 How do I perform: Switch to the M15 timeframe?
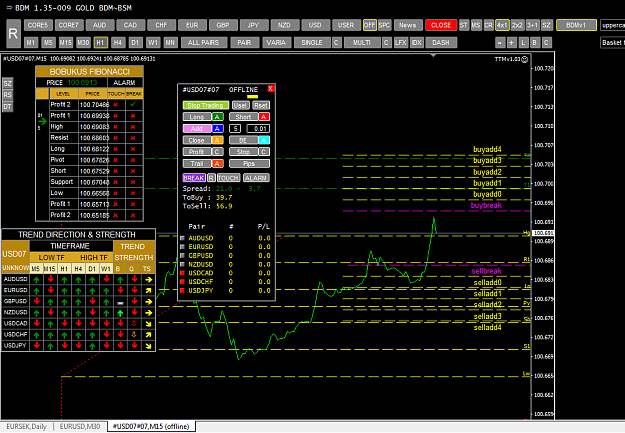pos(65,42)
